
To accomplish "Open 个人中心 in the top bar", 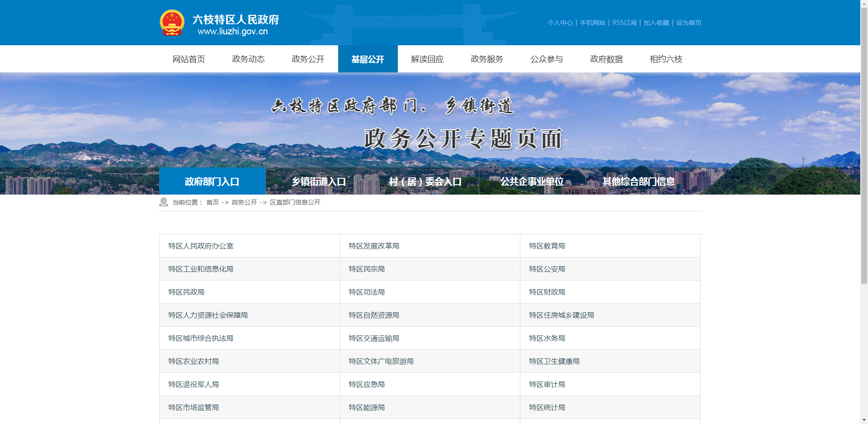I will [x=560, y=23].
